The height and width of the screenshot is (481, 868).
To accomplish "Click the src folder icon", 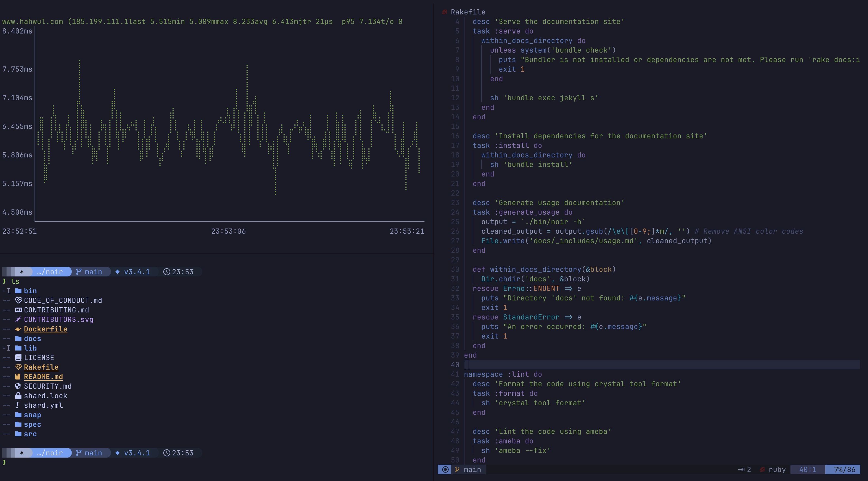I will [x=18, y=434].
